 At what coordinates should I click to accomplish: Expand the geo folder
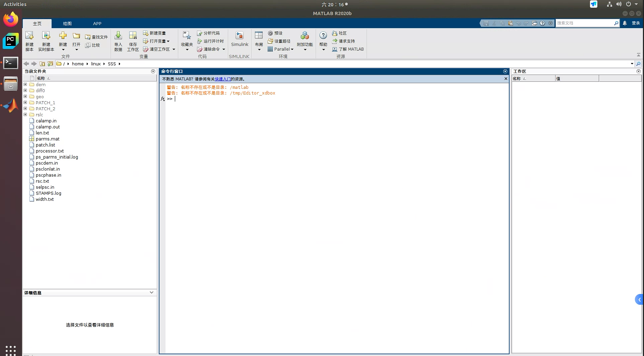[x=25, y=97]
